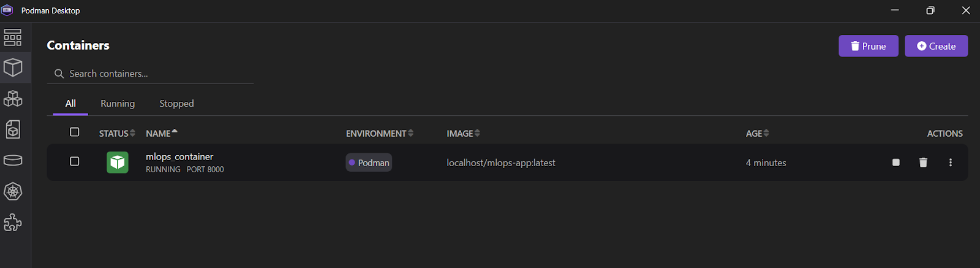Image resolution: width=980 pixels, height=268 pixels.
Task: Open the Images sidebar icon
Action: tap(13, 129)
